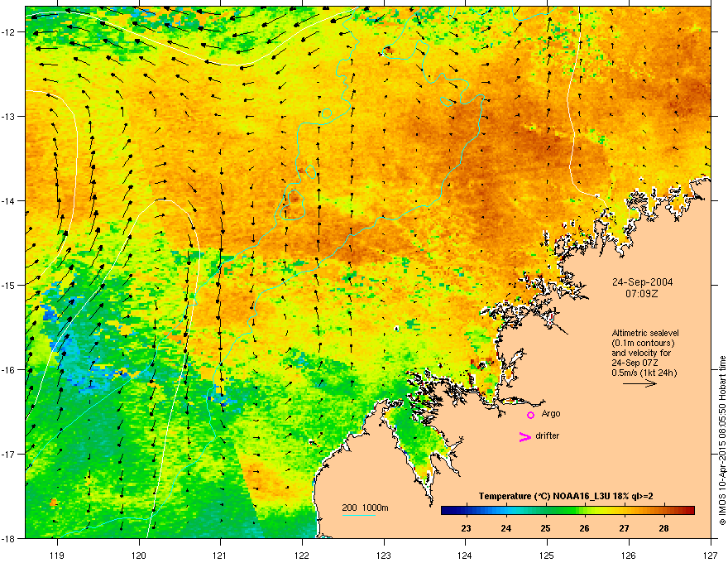Click the temperature color bar
This screenshot has width=728, height=563.
click(568, 510)
